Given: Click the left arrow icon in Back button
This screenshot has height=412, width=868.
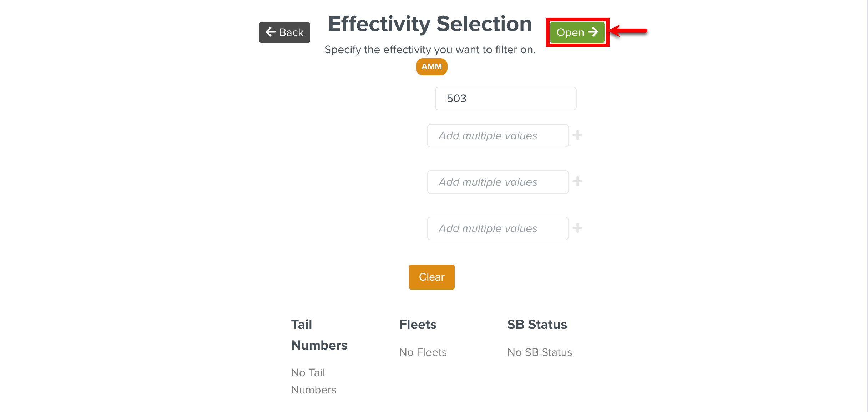Looking at the screenshot, I should click(271, 32).
